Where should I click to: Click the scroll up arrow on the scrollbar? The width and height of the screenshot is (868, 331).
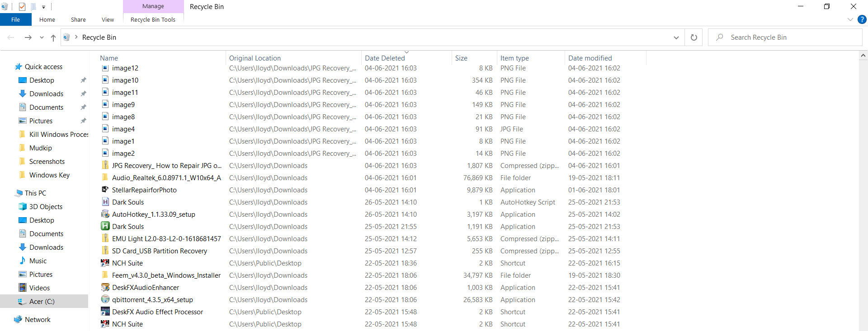pyautogui.click(x=863, y=56)
